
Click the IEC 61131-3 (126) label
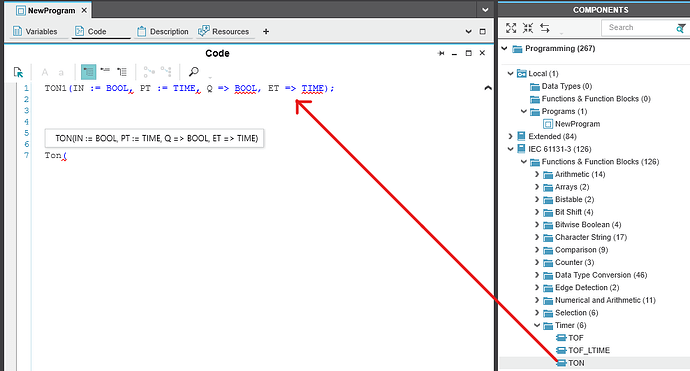[560, 149]
